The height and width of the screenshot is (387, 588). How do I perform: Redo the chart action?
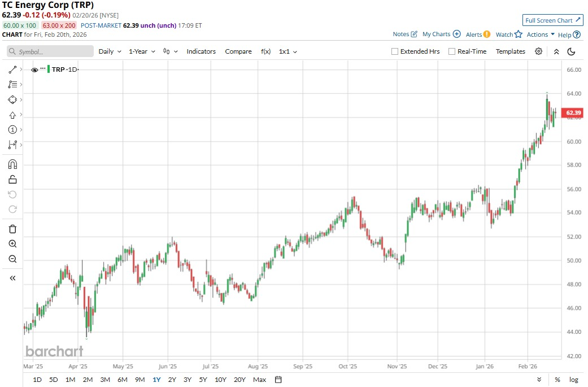tap(12, 209)
